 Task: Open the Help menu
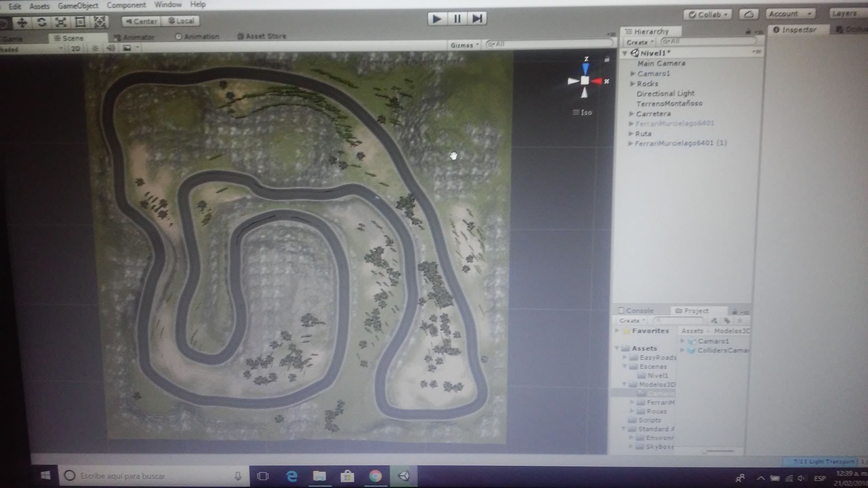198,4
